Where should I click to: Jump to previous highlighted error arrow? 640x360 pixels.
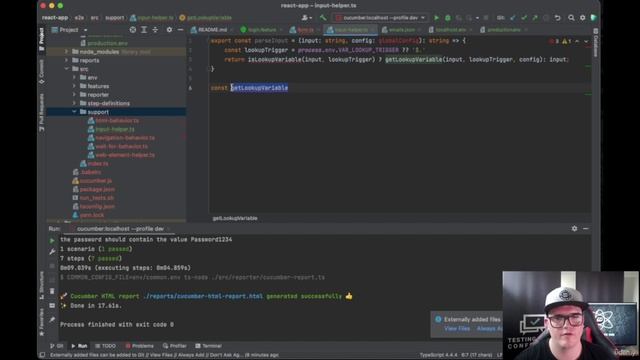[x=577, y=41]
